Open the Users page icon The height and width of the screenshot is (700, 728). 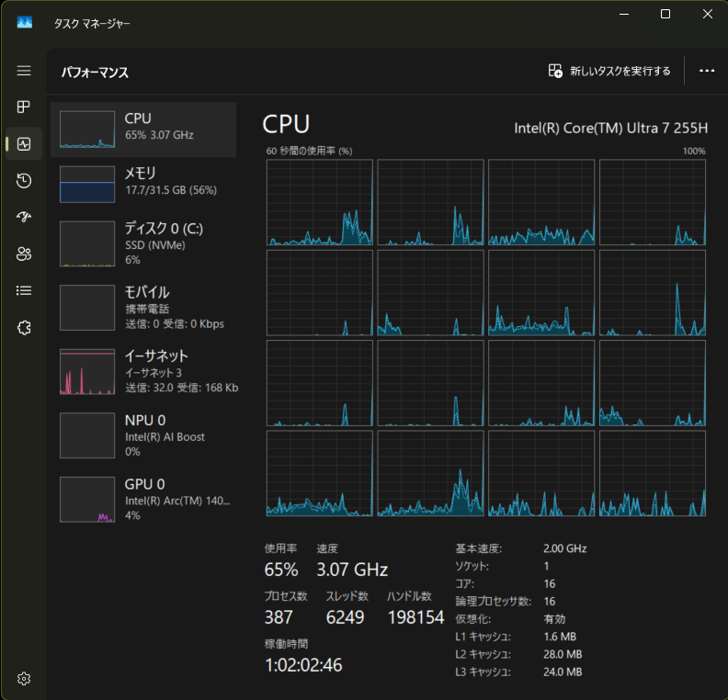[24, 254]
